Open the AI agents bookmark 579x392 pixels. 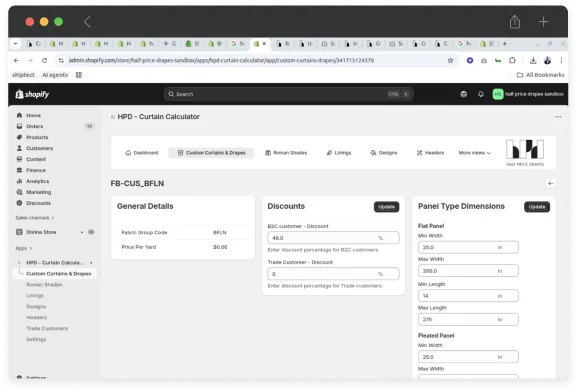click(x=55, y=75)
